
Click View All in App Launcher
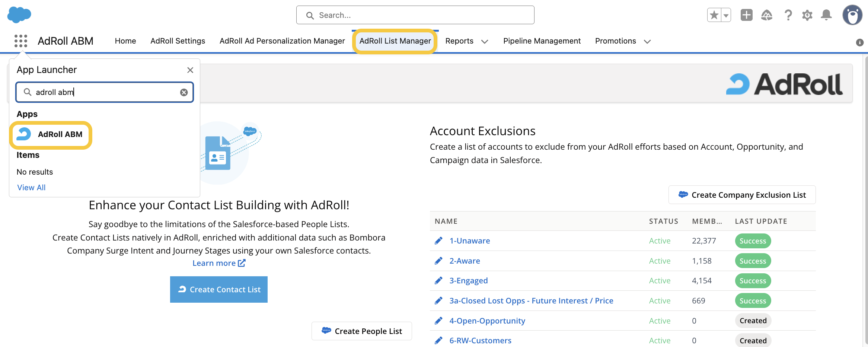tap(31, 188)
